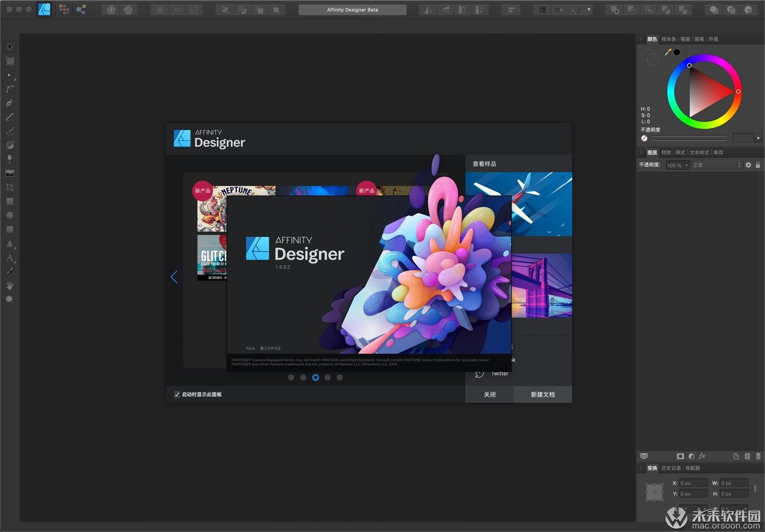Select the Artboard tool

click(x=10, y=61)
